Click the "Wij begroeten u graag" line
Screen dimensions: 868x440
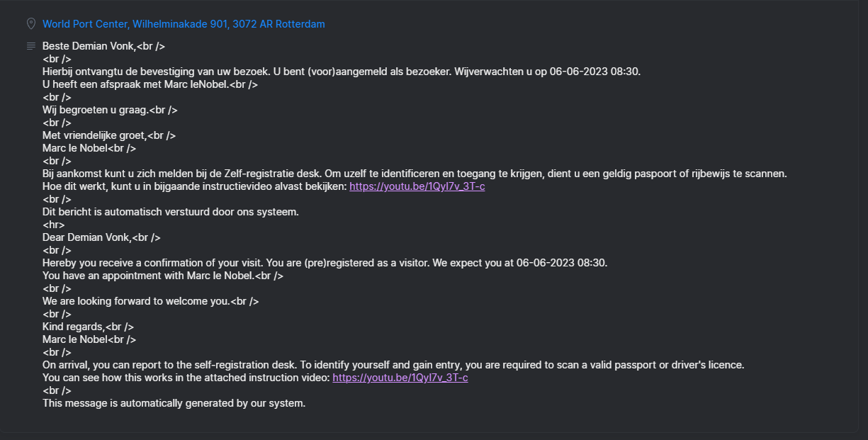coord(110,110)
